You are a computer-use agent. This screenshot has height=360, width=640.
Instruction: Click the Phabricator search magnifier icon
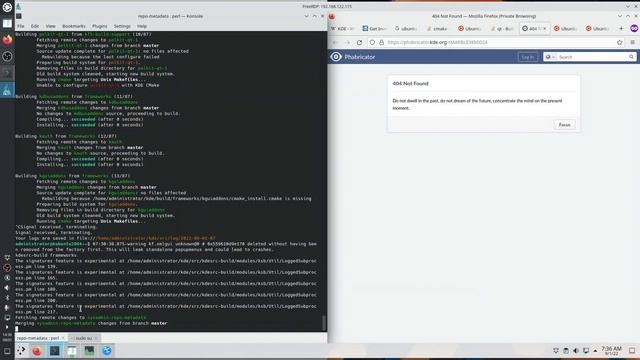click(x=631, y=57)
